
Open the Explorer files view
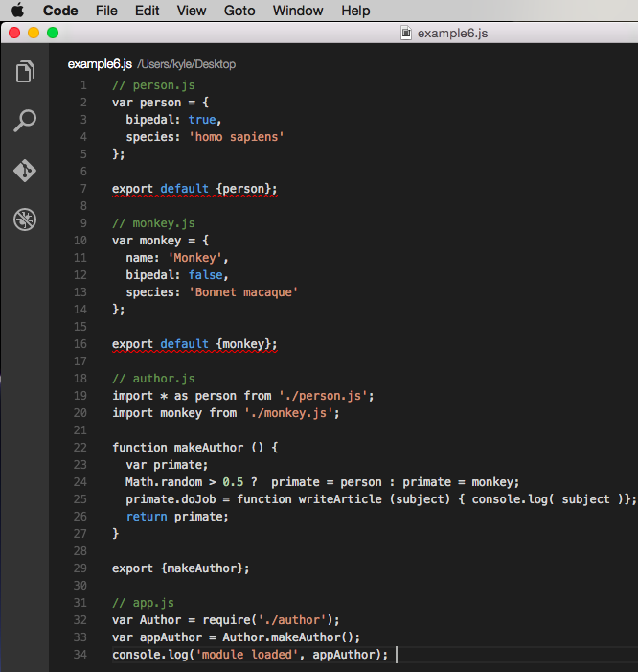point(25,72)
